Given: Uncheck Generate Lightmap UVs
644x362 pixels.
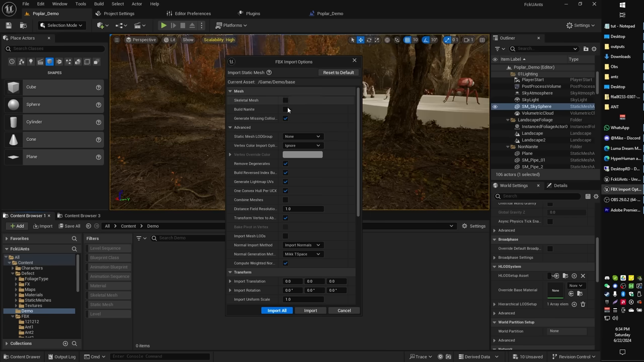Looking at the screenshot, I should click(x=285, y=182).
